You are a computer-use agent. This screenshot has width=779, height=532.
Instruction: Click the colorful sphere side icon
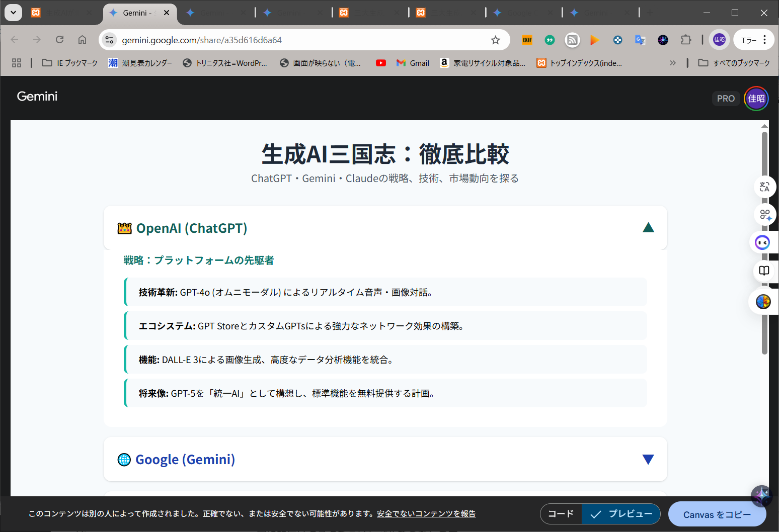[x=763, y=302]
